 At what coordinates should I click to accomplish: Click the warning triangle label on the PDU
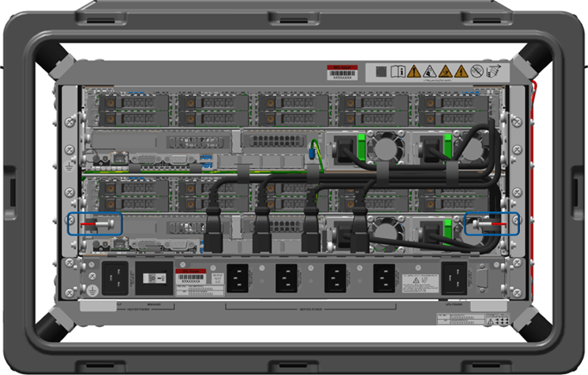[x=420, y=284]
